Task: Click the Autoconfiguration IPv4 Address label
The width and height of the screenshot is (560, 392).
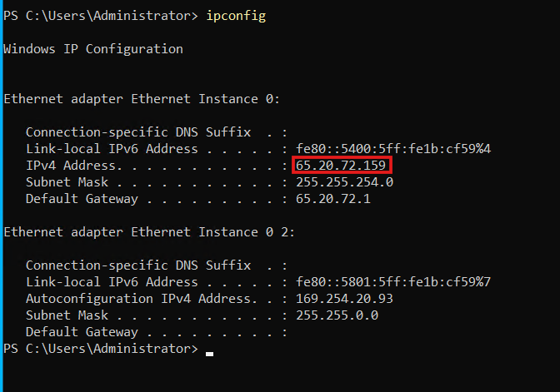Action: pyautogui.click(x=138, y=299)
